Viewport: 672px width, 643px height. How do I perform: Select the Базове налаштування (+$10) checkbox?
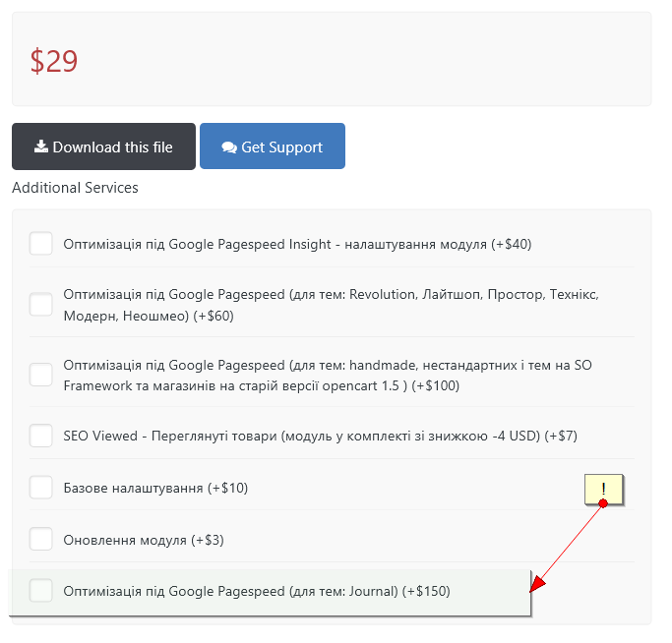[41, 488]
